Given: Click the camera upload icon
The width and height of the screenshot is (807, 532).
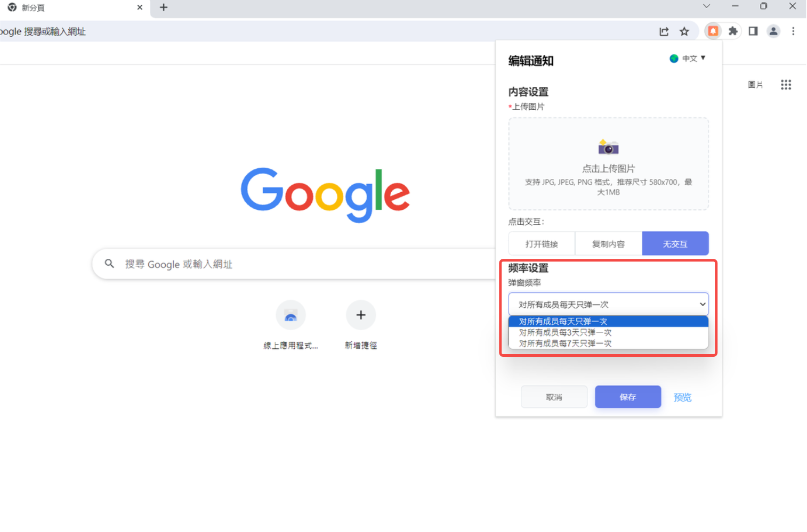Looking at the screenshot, I should point(608,146).
